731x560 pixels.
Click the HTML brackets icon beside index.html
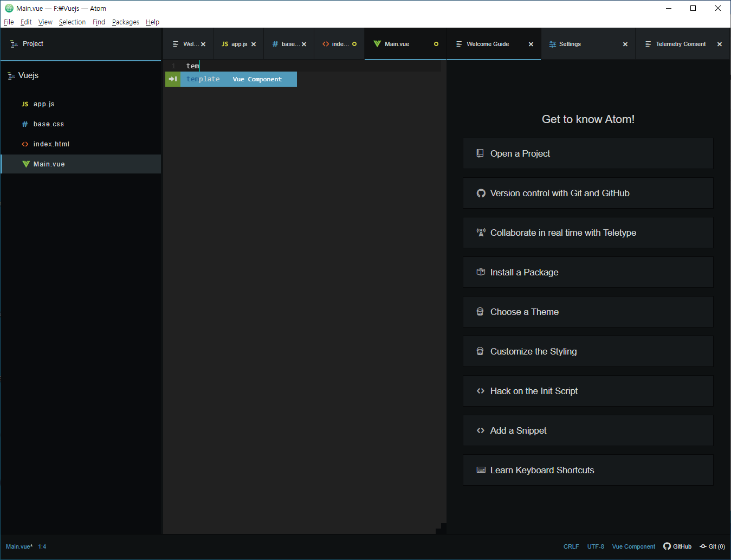pyautogui.click(x=25, y=144)
